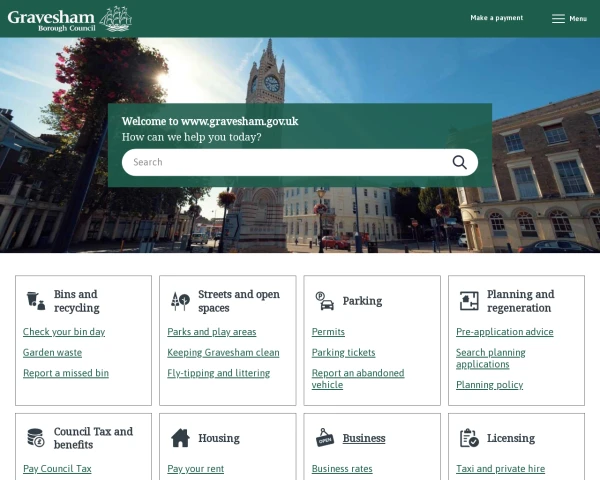This screenshot has height=480, width=600.
Task: Click the Gravesham Borough Council logo
Action: [x=70, y=19]
